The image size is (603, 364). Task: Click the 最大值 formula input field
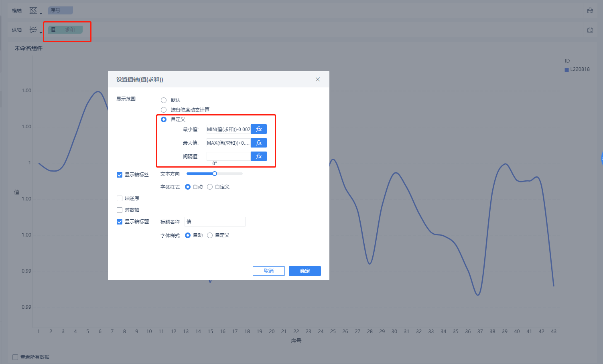click(x=229, y=143)
